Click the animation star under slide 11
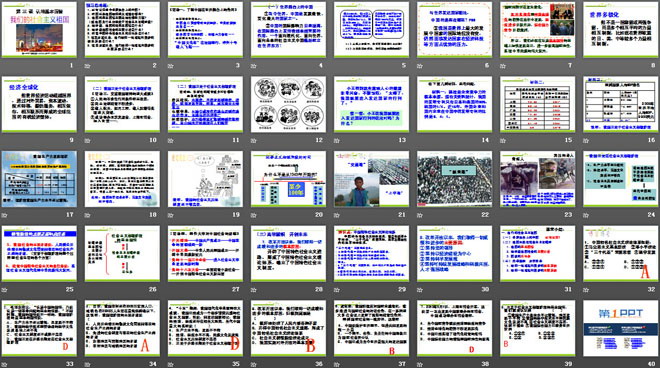The image size is (660, 368). pos(170,140)
